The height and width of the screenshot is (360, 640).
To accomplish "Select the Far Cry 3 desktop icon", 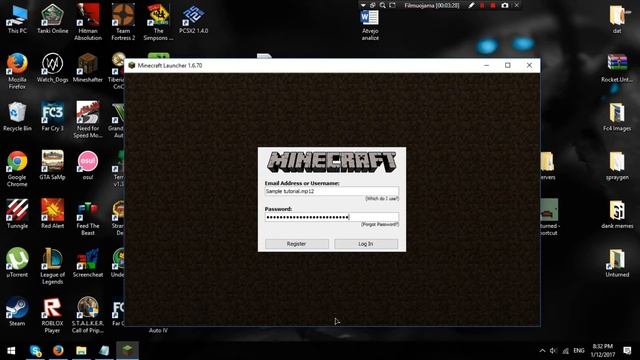I will [x=52, y=117].
